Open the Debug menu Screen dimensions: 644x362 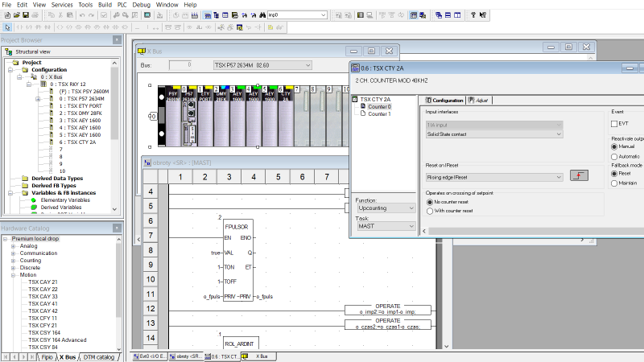click(142, 5)
